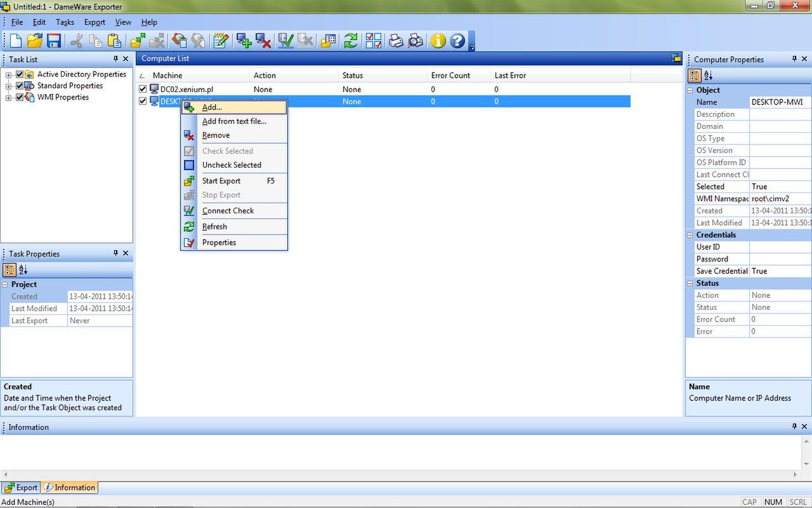The width and height of the screenshot is (812, 508).
Task: Open the File menu
Action: (x=17, y=22)
